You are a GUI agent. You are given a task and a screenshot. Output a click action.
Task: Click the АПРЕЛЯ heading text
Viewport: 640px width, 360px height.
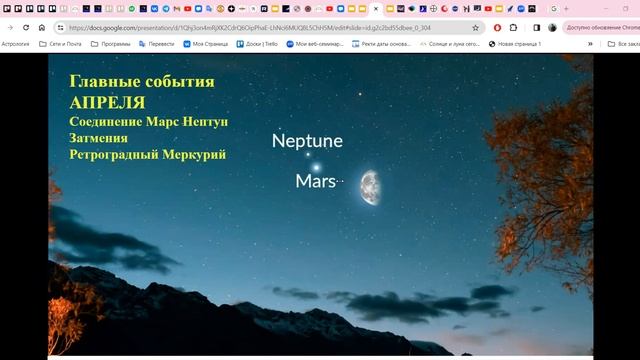click(x=107, y=102)
